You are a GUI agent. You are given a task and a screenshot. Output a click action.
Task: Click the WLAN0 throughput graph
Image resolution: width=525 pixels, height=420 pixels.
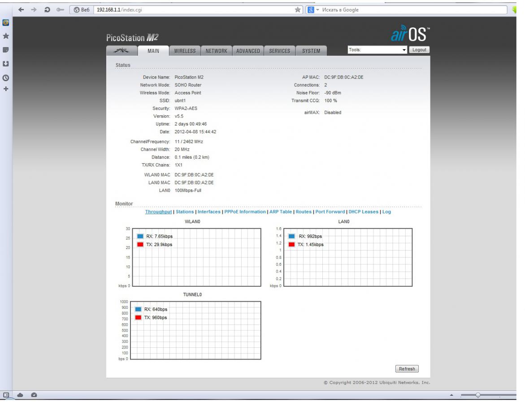(196, 257)
